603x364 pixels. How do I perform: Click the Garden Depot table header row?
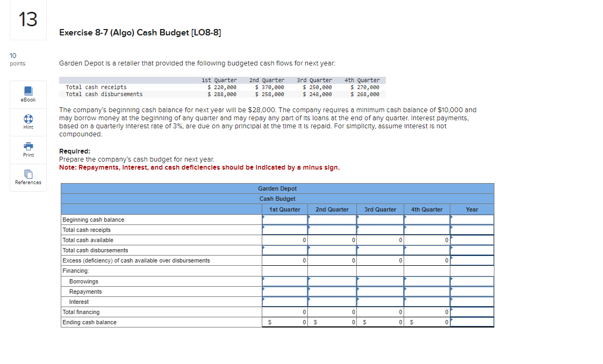tap(278, 188)
